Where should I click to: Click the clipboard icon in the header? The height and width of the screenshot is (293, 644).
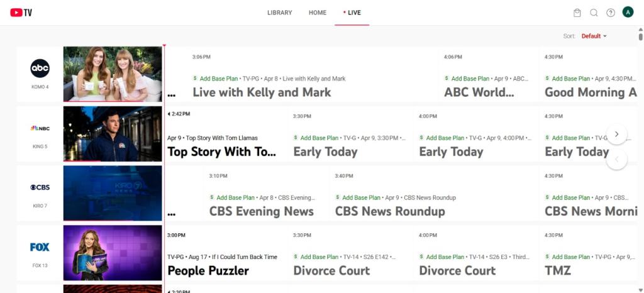pos(577,13)
